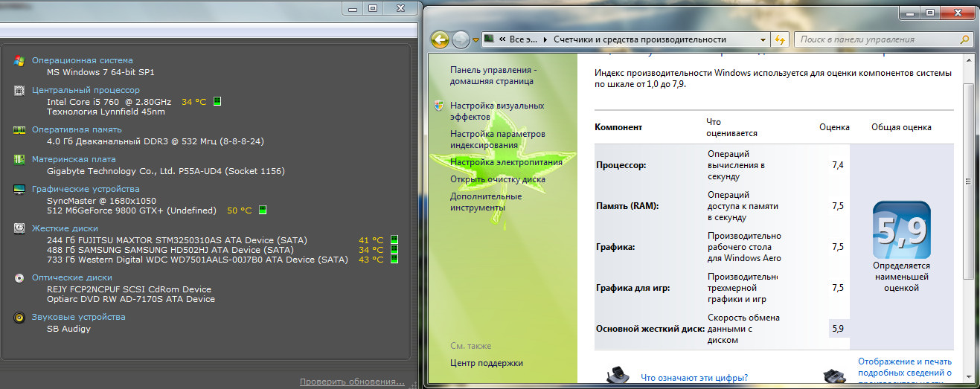
Task: Open the Оптические диски section heading
Action: [71, 277]
